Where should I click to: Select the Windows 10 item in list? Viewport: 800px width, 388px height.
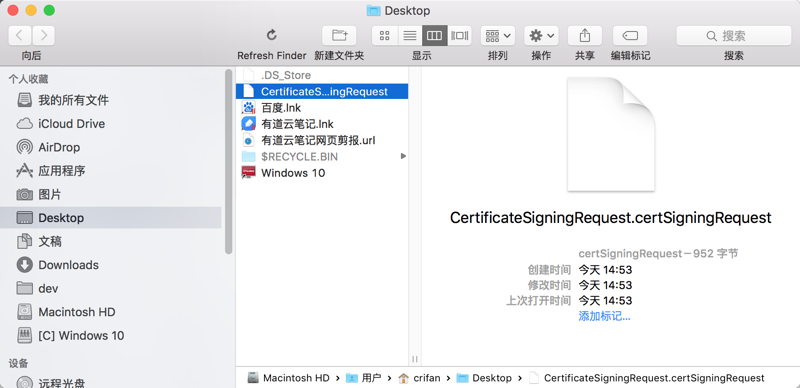(322, 173)
